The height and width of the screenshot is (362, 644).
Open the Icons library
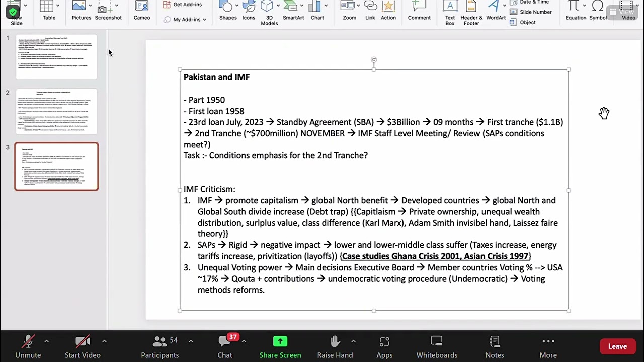click(249, 10)
